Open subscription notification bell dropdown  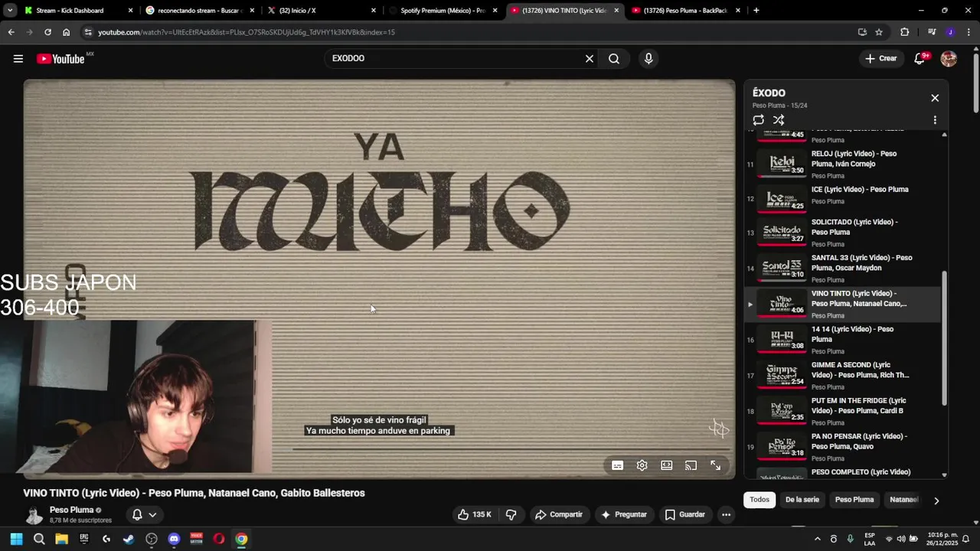click(x=144, y=515)
